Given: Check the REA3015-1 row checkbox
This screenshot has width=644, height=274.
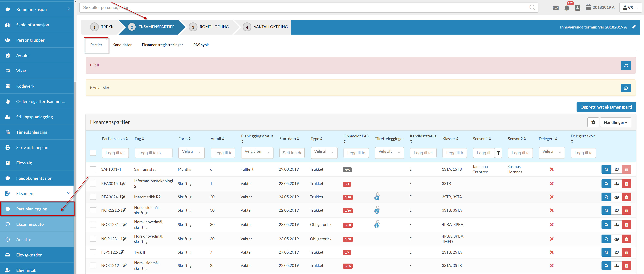Looking at the screenshot, I should pos(93,184).
